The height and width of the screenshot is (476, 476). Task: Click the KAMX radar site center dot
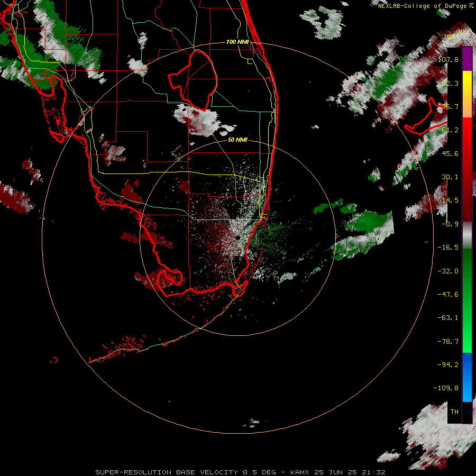(x=237, y=237)
